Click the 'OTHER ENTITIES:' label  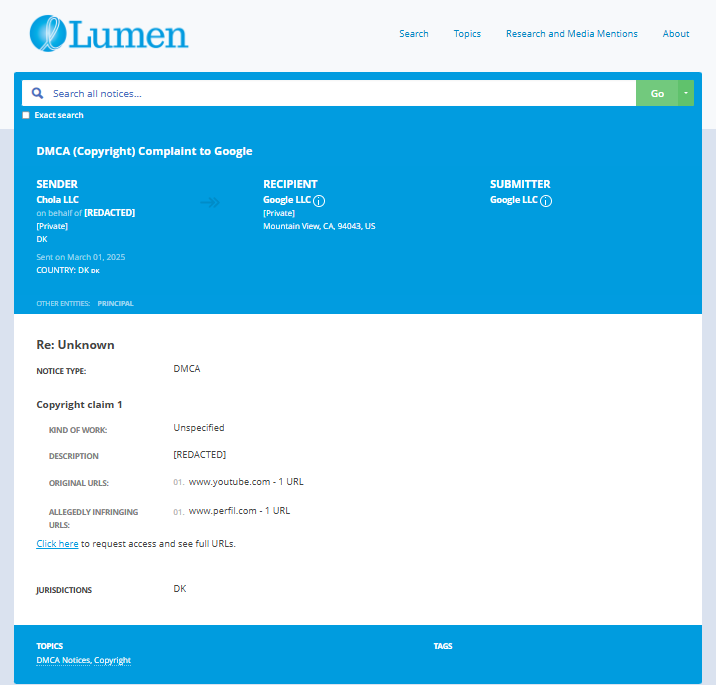click(x=63, y=304)
